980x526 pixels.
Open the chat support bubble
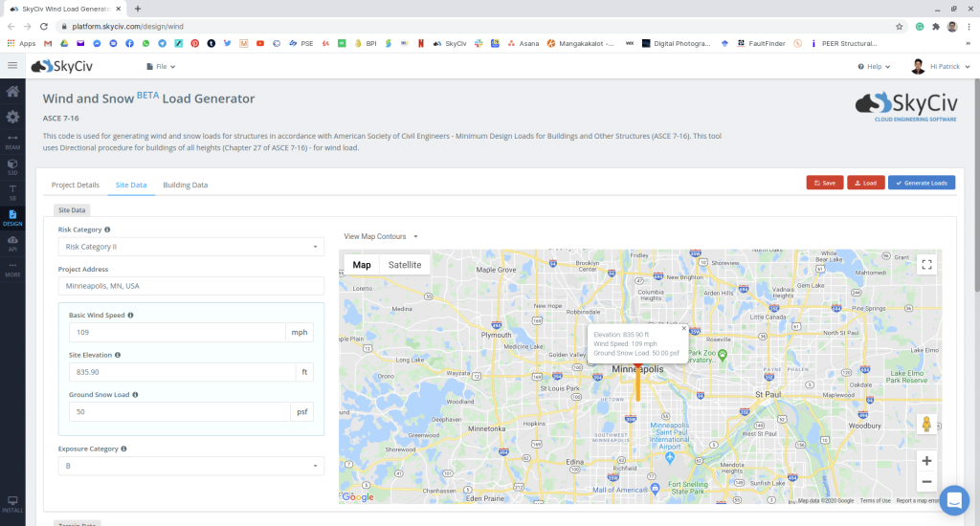tap(954, 500)
